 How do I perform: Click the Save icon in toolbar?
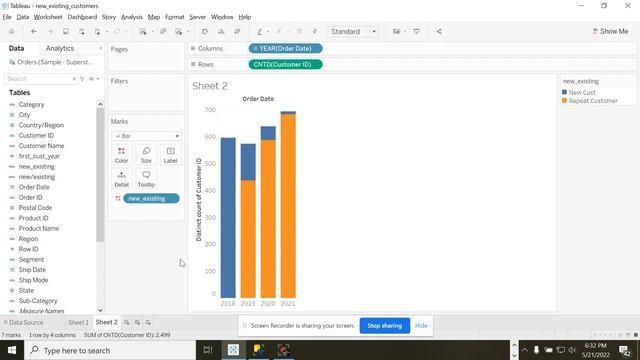tap(66, 31)
